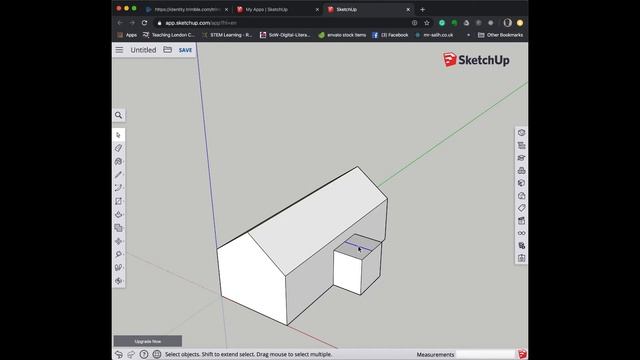Choose the Rectangle shape tool
The image size is (640, 360).
(x=118, y=201)
